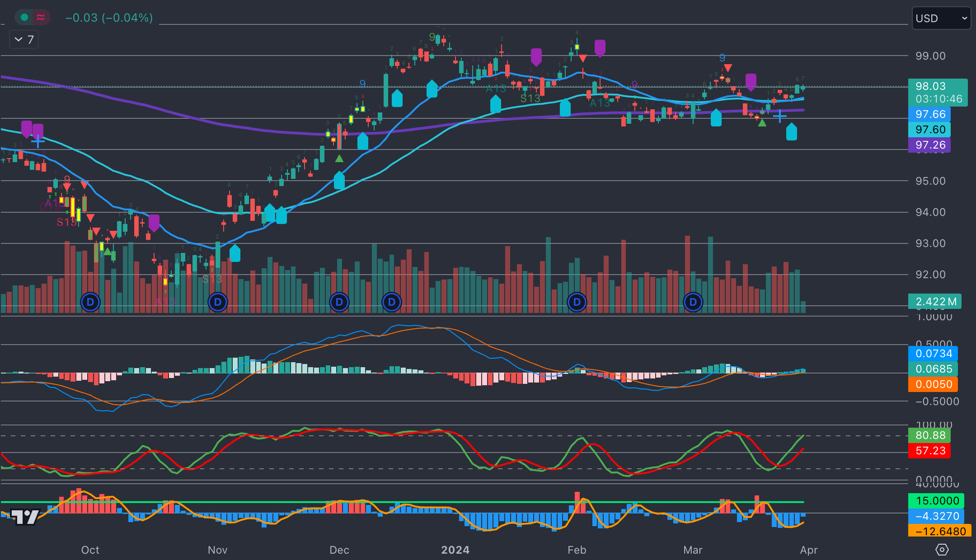The width and height of the screenshot is (976, 560).
Task: Click the mid-December dividend D marker
Action: coord(392,302)
